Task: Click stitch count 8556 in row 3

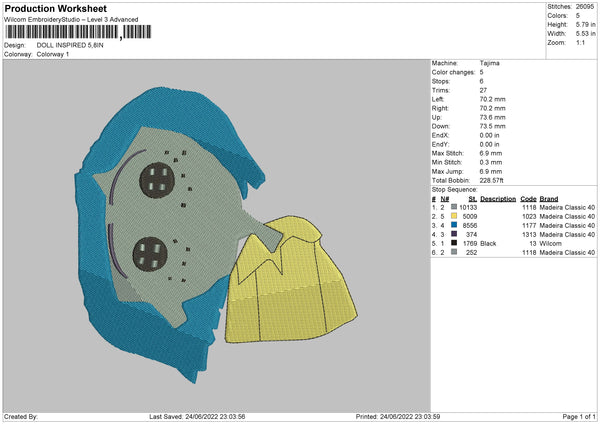Action: coord(470,225)
